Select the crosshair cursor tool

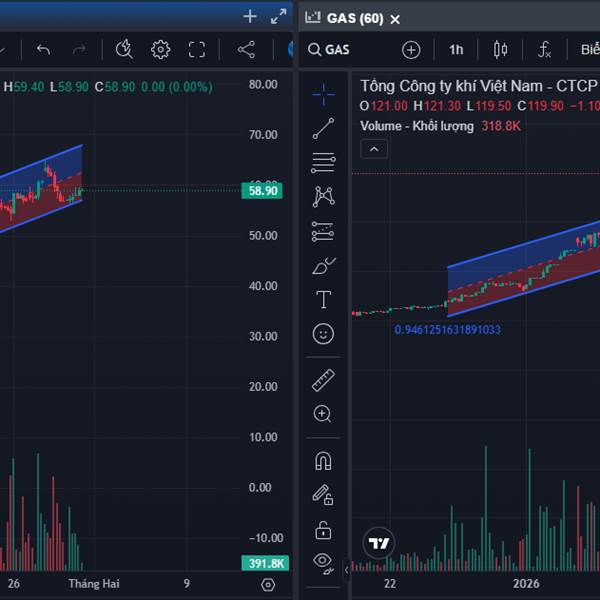pyautogui.click(x=323, y=95)
